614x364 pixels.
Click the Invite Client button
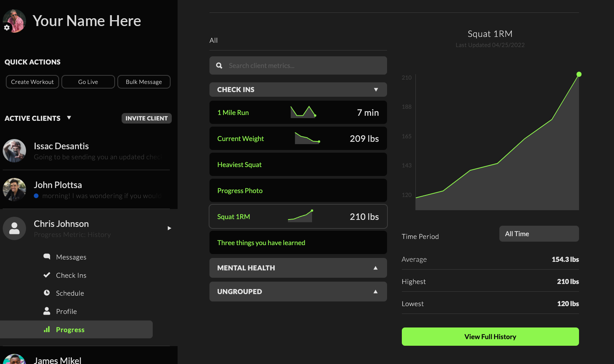tap(147, 118)
